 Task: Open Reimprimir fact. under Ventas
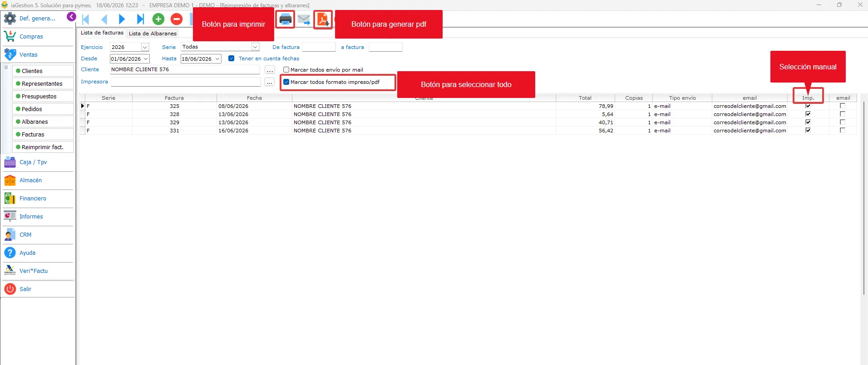click(43, 147)
